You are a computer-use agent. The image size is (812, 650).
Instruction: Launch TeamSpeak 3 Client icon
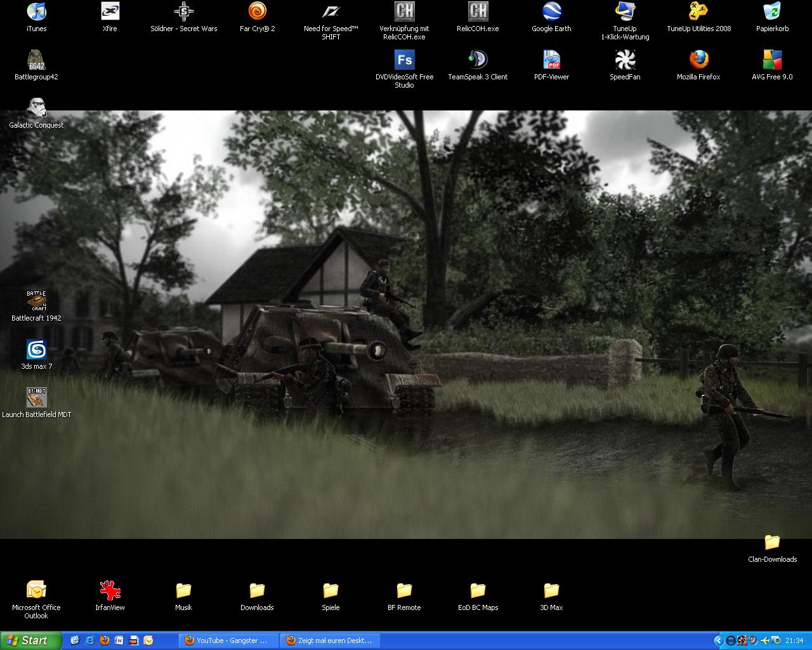click(x=478, y=65)
